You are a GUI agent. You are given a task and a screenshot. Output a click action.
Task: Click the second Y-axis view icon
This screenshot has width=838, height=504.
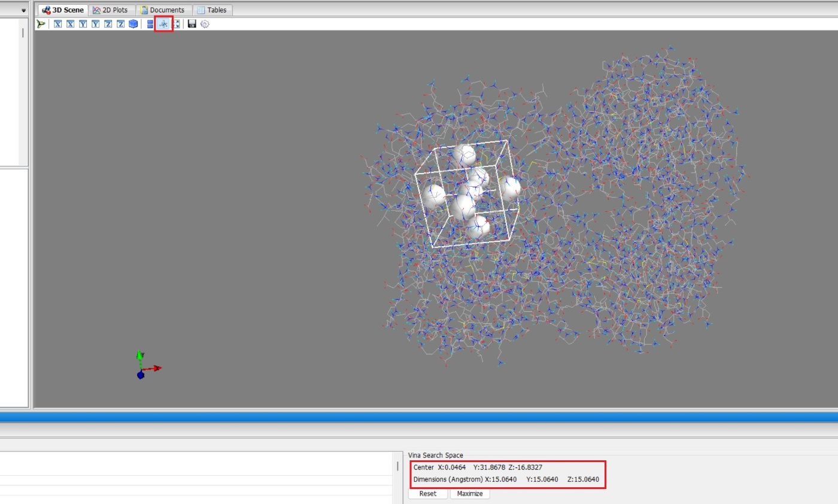point(96,24)
